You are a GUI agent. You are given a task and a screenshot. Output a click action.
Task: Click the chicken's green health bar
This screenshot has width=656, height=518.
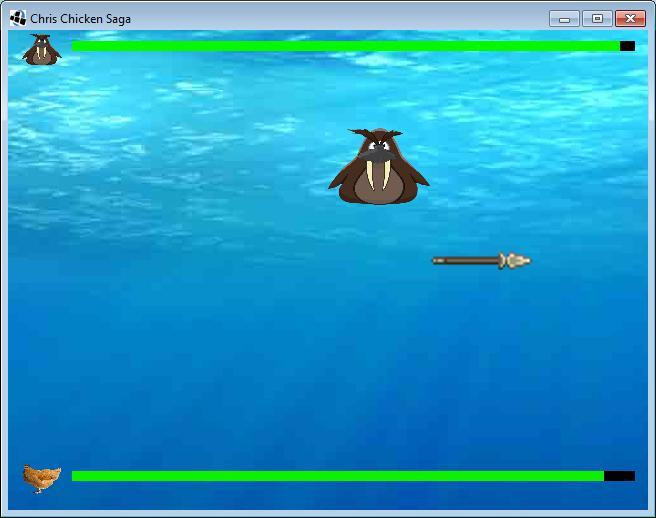[338, 476]
